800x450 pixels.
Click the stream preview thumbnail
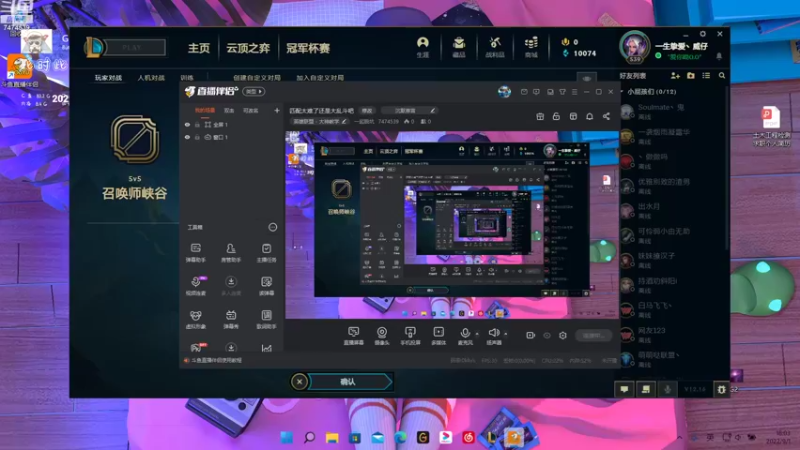point(452,225)
